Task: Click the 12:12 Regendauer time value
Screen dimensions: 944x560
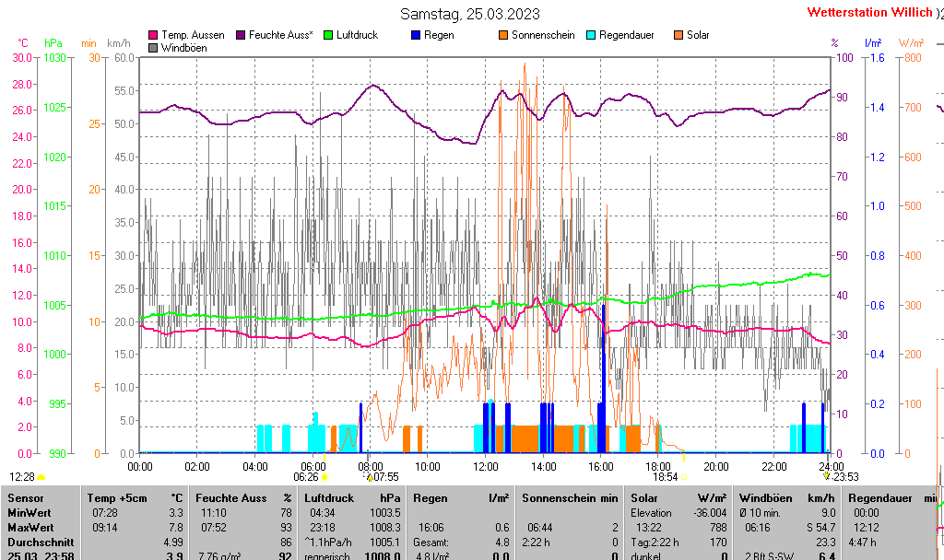Action: click(x=867, y=528)
